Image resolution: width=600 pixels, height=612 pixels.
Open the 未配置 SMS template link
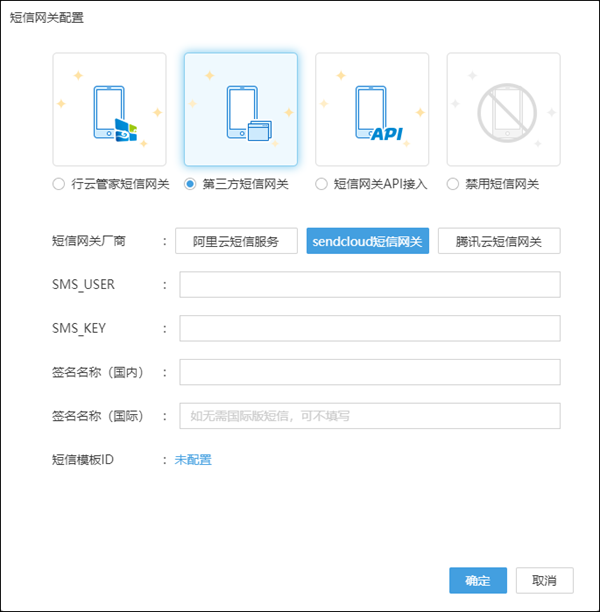tap(193, 460)
